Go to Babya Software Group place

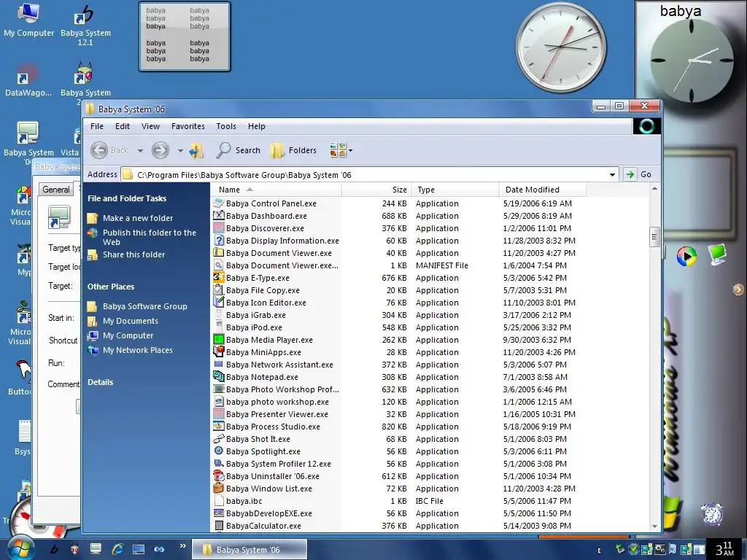click(145, 306)
